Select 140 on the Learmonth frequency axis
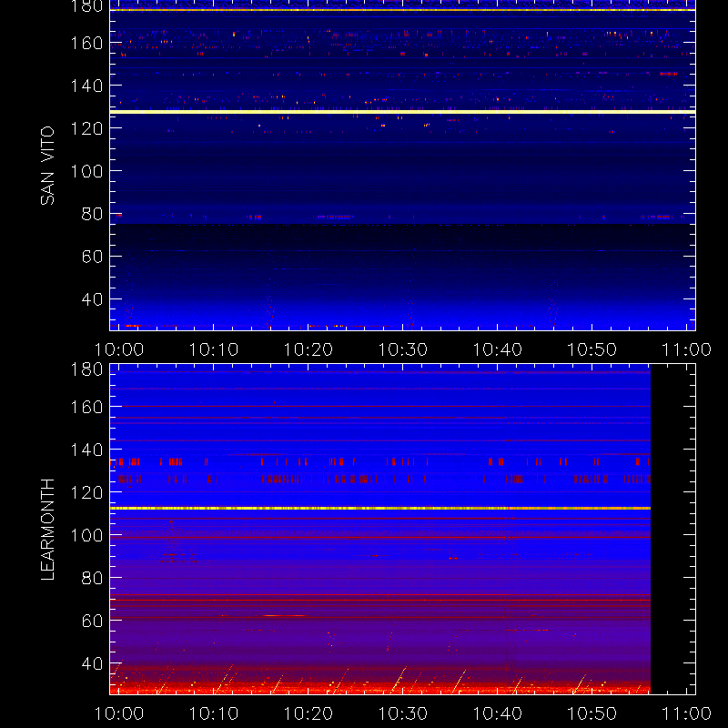Image resolution: width=728 pixels, height=728 pixels. click(86, 450)
